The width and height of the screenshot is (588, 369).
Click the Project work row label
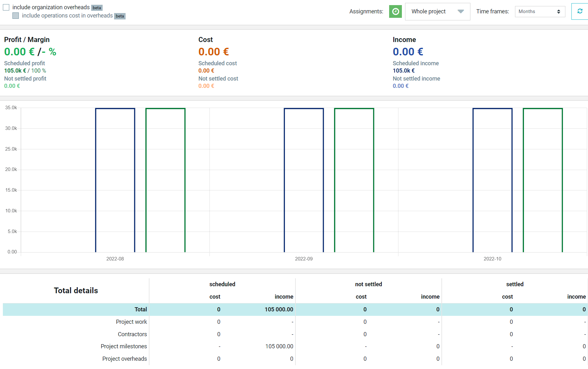131,322
